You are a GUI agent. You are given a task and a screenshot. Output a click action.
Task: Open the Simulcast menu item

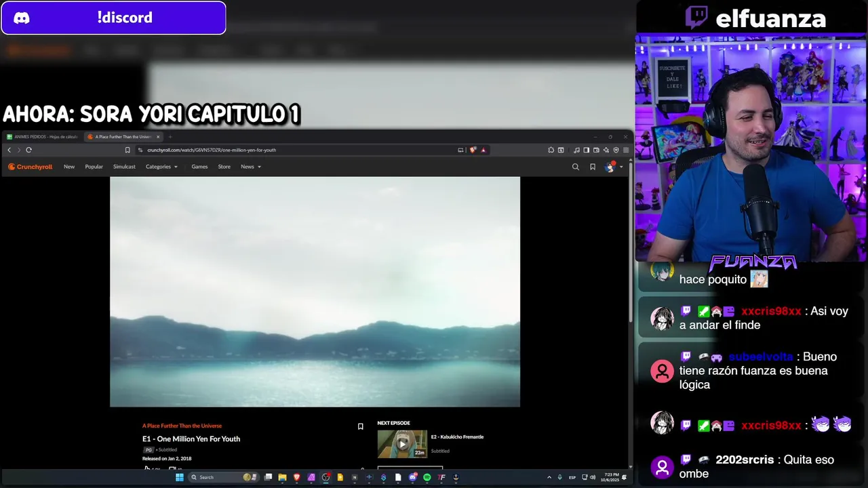(x=124, y=167)
